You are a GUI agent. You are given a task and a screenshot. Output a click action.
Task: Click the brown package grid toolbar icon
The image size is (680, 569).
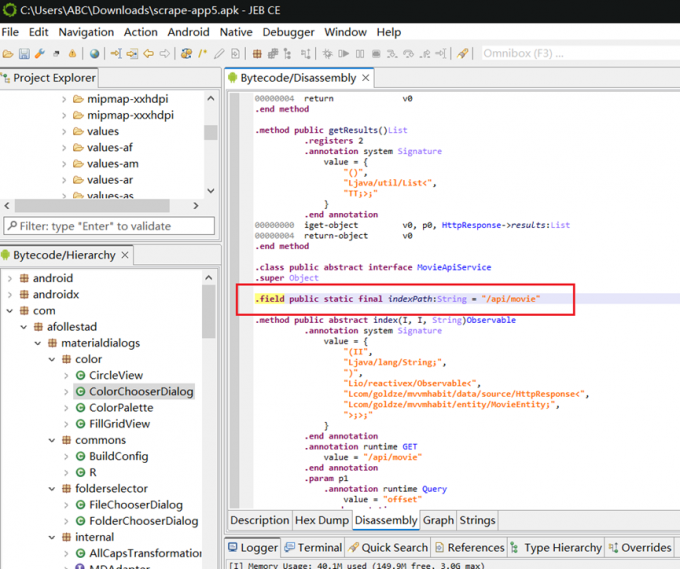(x=257, y=54)
